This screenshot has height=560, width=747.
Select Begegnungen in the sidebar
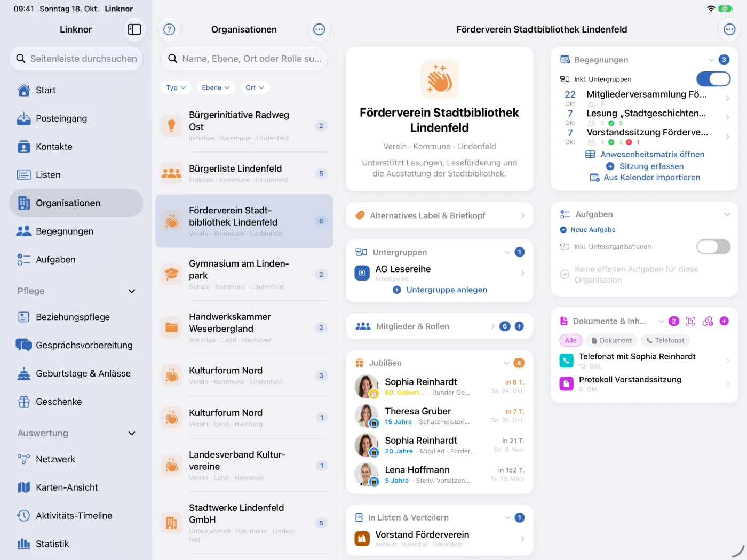point(76,231)
